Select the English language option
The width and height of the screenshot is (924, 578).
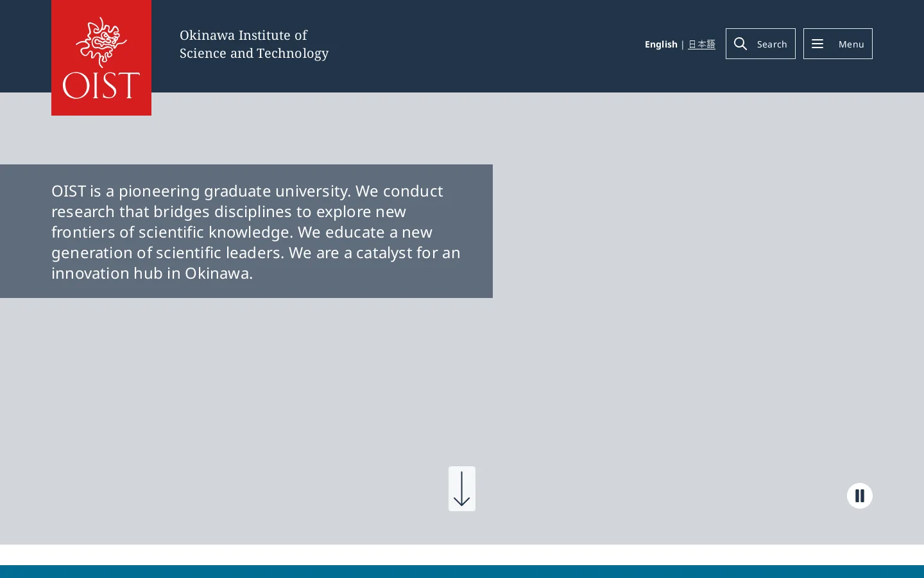tap(661, 44)
